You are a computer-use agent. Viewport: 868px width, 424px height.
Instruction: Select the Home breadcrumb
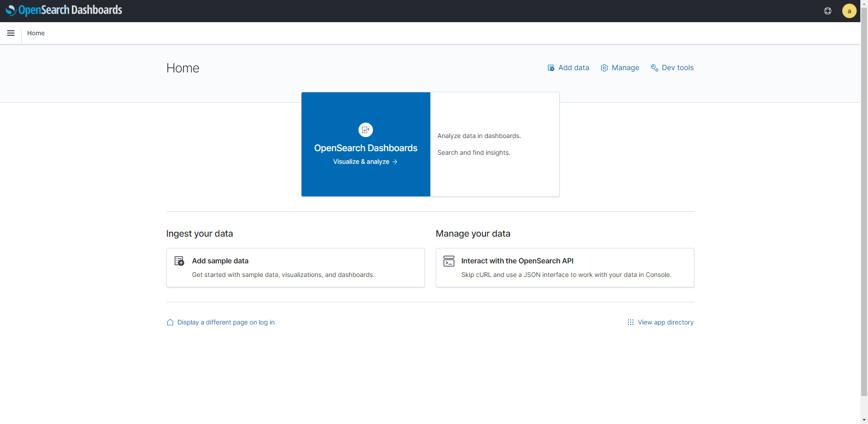[x=36, y=33]
